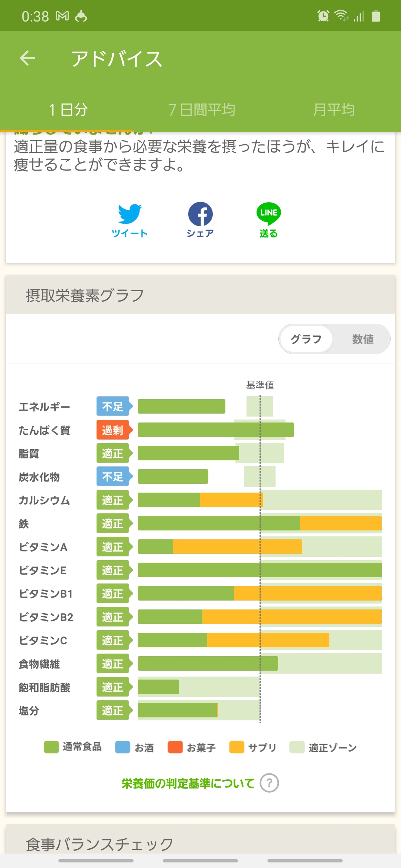The width and height of the screenshot is (401, 868).
Task: Tap the back arrow icon
Action: pos(27,58)
